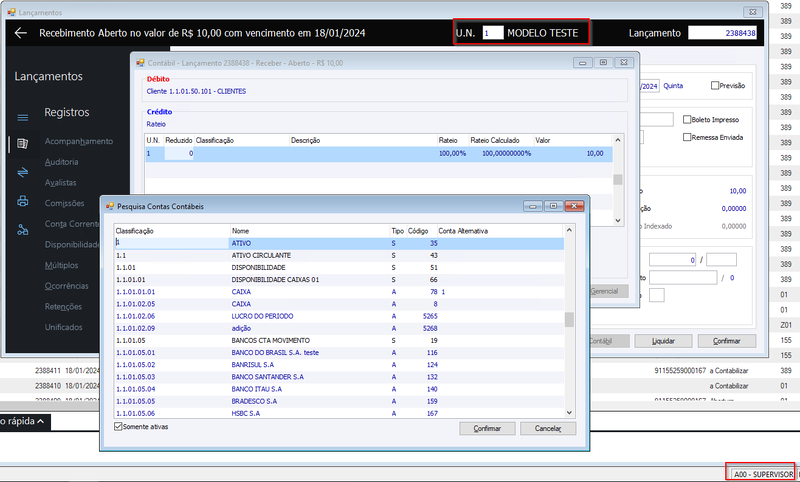Select CAIXA account 1.1.01.02.05

[x=339, y=304]
